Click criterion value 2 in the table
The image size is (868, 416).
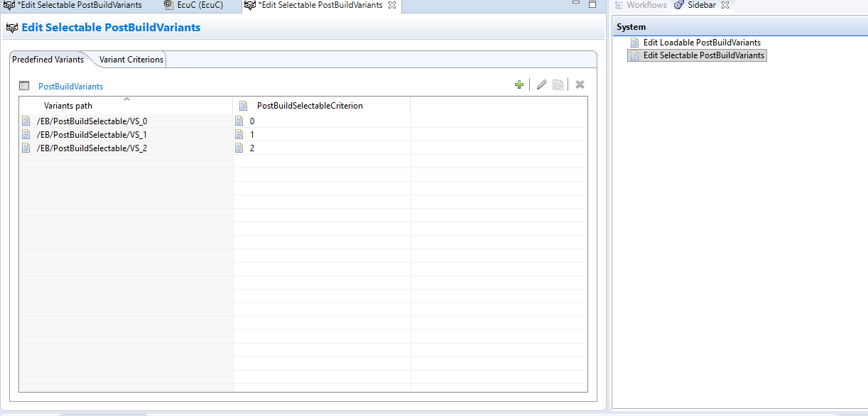pos(252,148)
